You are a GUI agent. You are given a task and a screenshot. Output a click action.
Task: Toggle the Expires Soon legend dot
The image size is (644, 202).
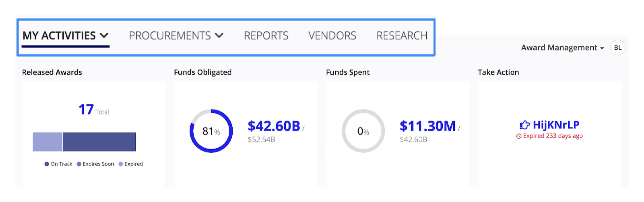[x=79, y=164]
